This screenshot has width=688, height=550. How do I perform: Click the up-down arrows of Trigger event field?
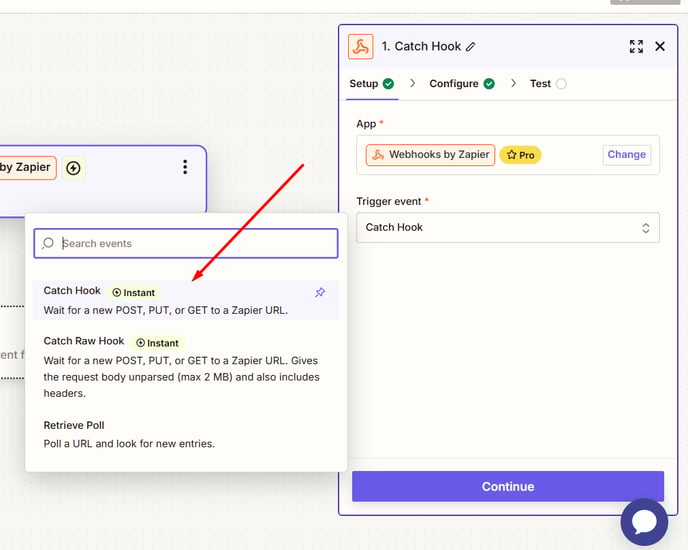[645, 228]
